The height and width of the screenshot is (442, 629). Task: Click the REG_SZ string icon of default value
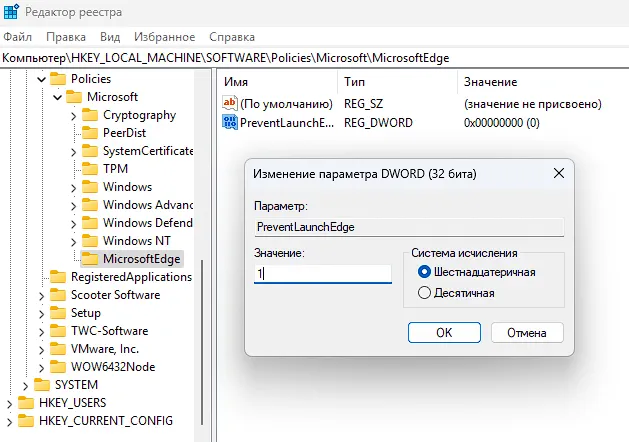(x=229, y=103)
